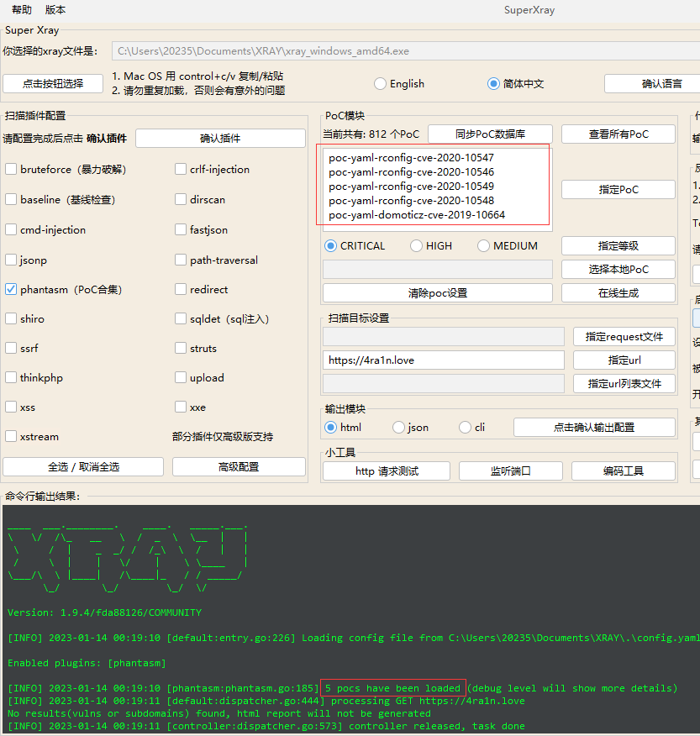Open the 帮助 menu
Screen dimensions: 700x736
[20, 9]
